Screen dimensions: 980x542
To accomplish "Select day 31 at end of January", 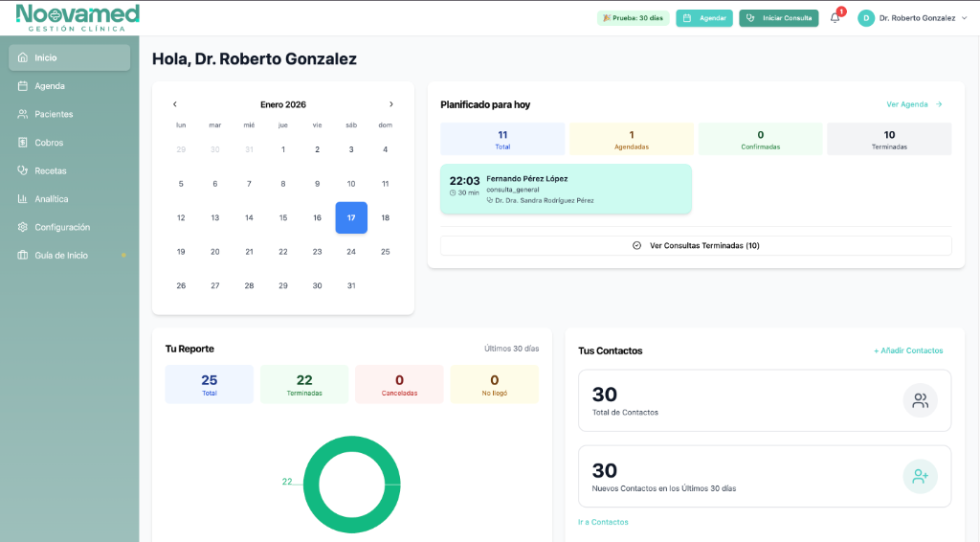I will click(351, 285).
